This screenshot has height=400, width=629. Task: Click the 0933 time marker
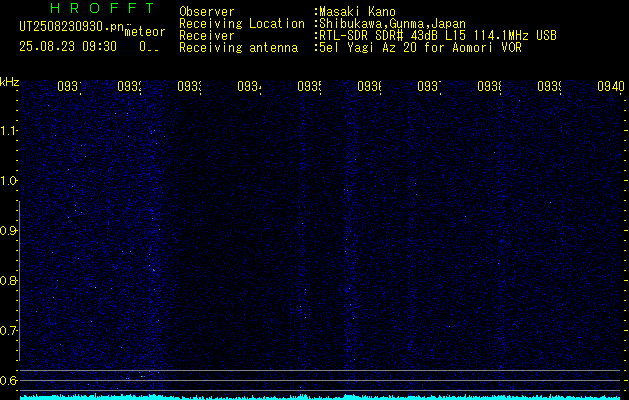pos(189,86)
